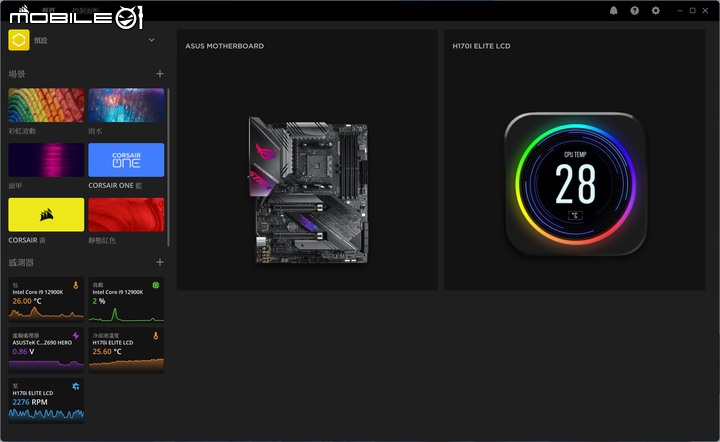Expand the profile selector chevron

click(x=152, y=40)
